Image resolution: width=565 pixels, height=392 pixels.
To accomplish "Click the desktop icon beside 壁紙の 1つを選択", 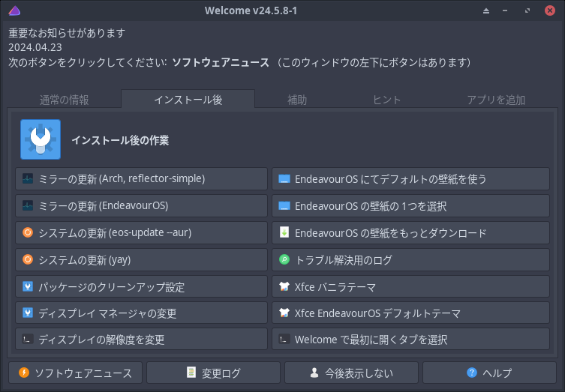I will [x=284, y=205].
